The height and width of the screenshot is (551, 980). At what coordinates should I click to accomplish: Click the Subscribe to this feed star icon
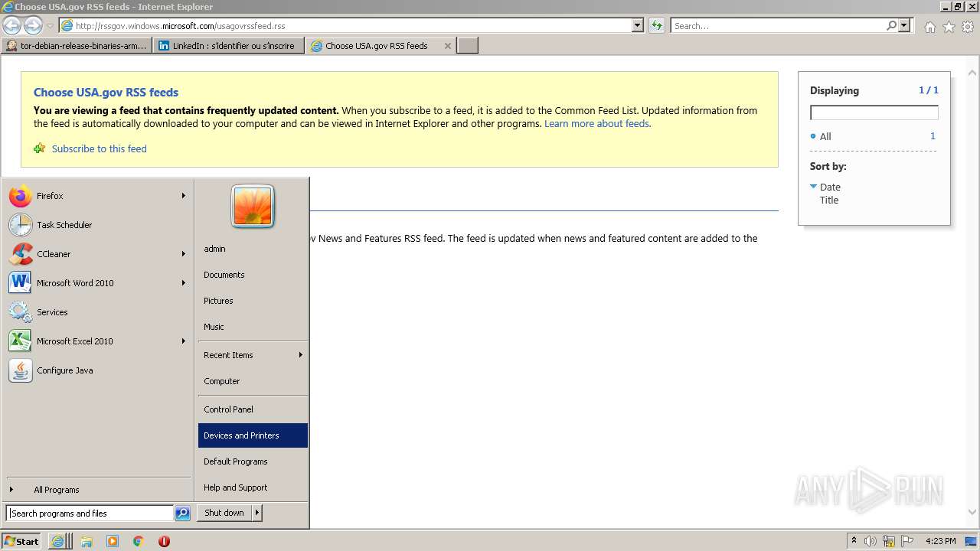tap(40, 148)
